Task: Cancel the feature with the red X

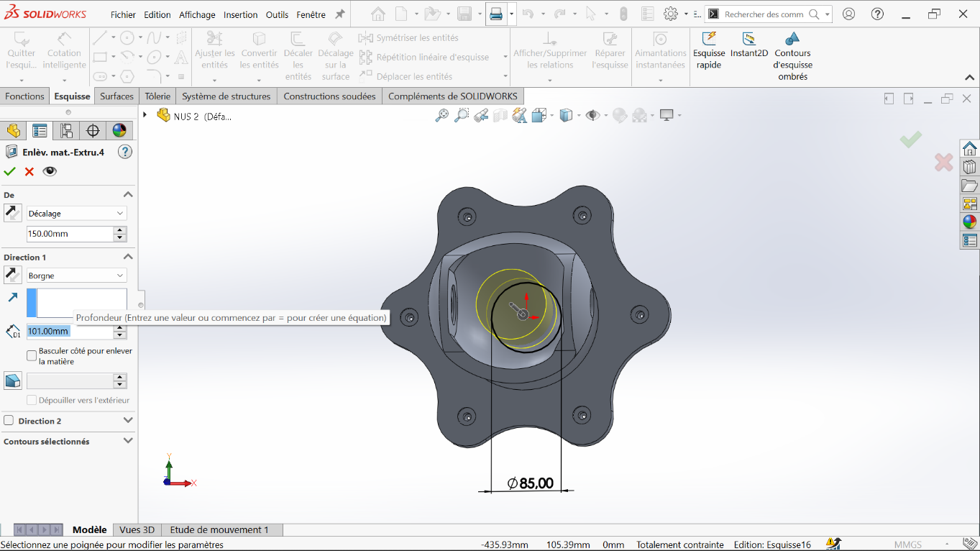Action: [29, 171]
